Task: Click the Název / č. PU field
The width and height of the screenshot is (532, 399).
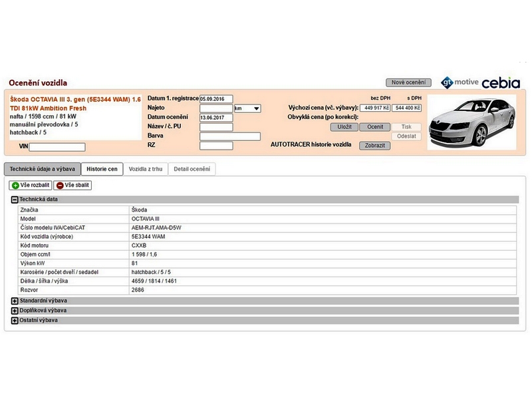Action: [x=216, y=127]
